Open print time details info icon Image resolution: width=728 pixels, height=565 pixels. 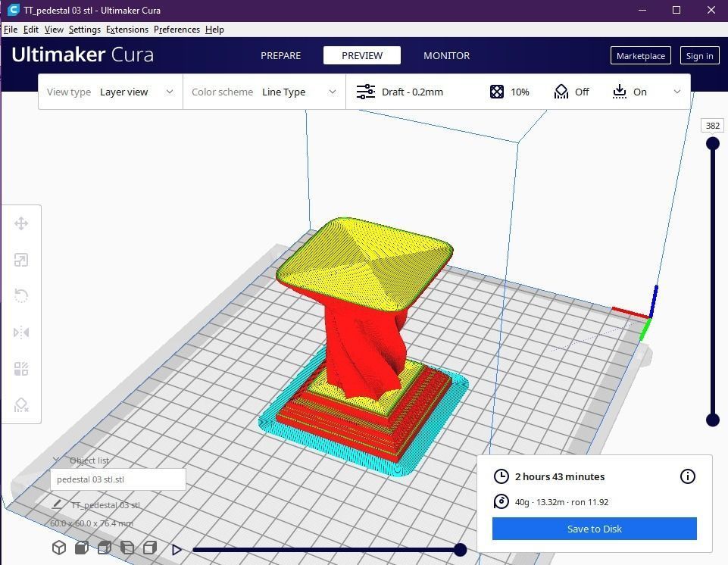point(688,476)
